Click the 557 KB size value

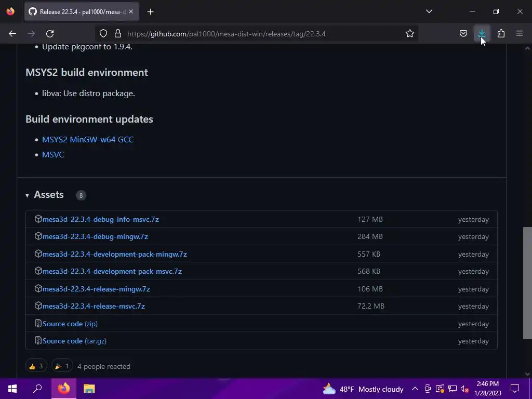[369, 254]
